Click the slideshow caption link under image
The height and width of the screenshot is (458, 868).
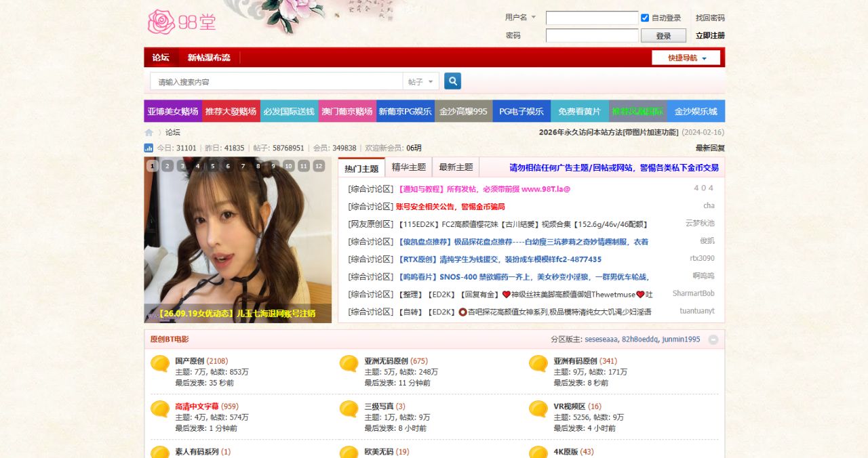(237, 314)
